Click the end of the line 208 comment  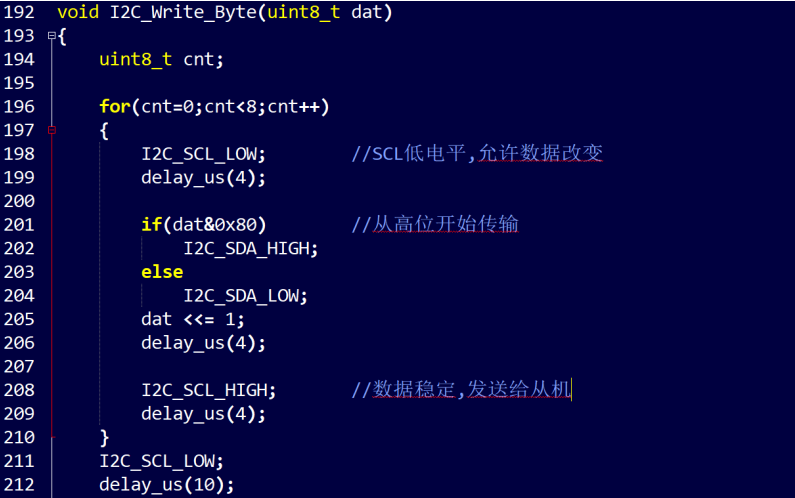[x=570, y=390]
